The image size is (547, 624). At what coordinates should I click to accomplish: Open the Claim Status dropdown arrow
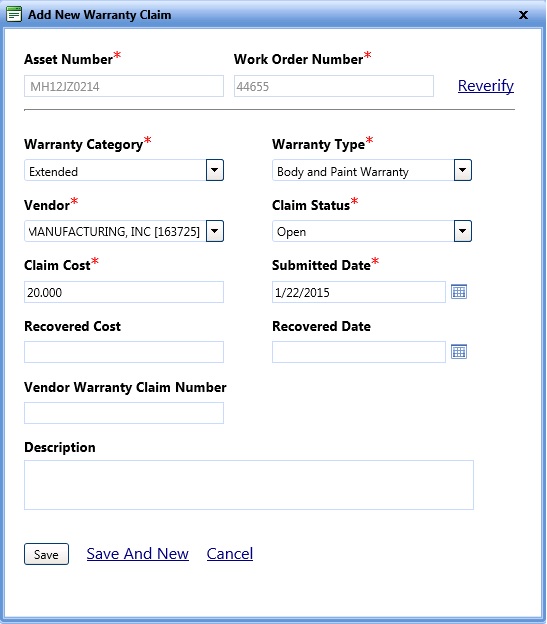[463, 231]
